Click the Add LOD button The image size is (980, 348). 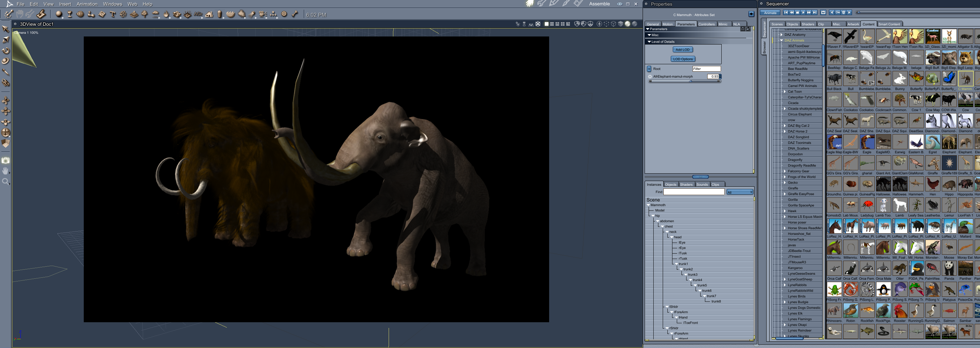click(682, 50)
